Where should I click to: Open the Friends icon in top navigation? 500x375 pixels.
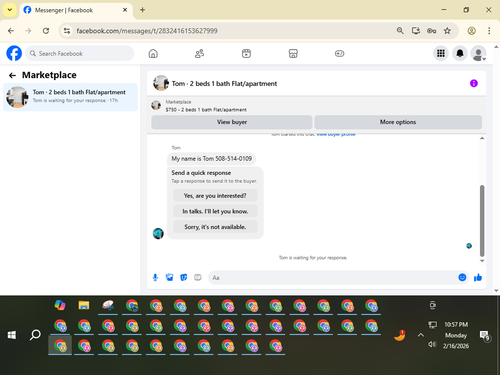click(199, 53)
